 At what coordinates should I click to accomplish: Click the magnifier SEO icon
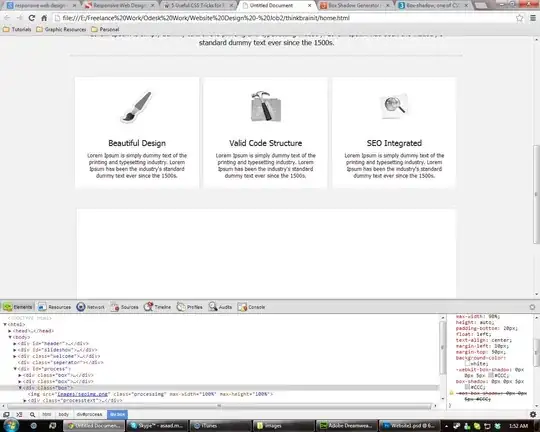(394, 106)
